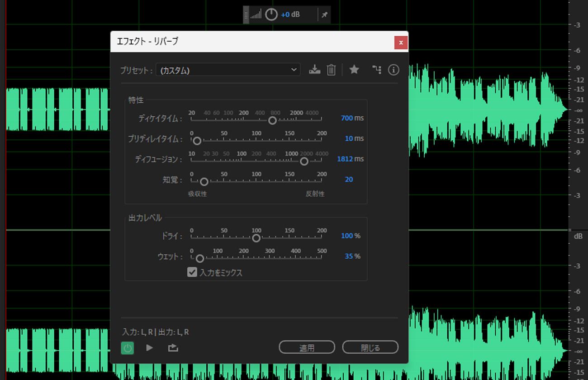Viewport: 588px width, 380px height.
Task: Click the ウェット slider handle
Action: [x=199, y=258]
